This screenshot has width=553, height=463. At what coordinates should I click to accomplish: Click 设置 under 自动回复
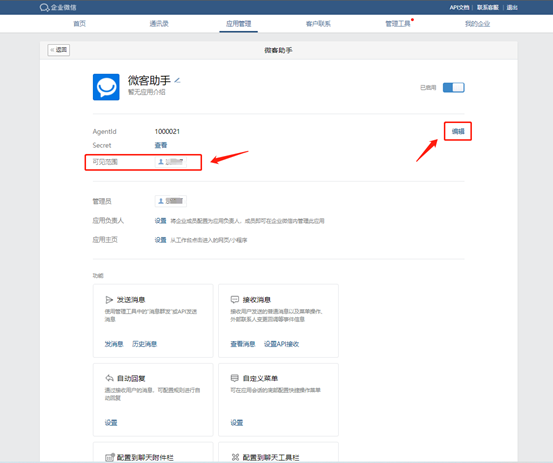coord(111,422)
